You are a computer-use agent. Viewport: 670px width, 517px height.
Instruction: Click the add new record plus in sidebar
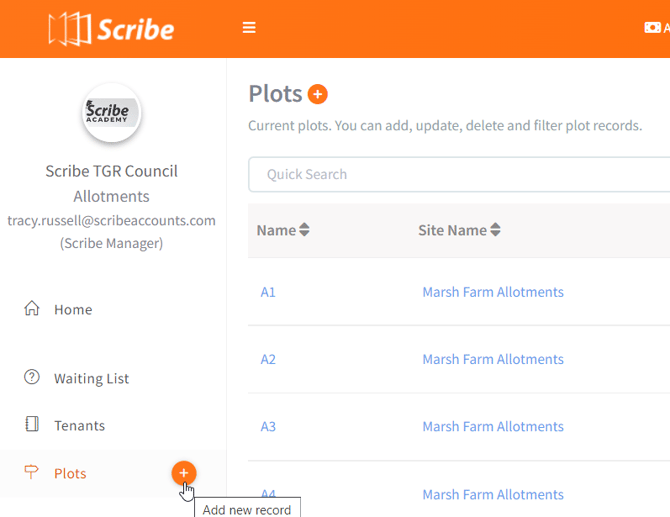(184, 473)
